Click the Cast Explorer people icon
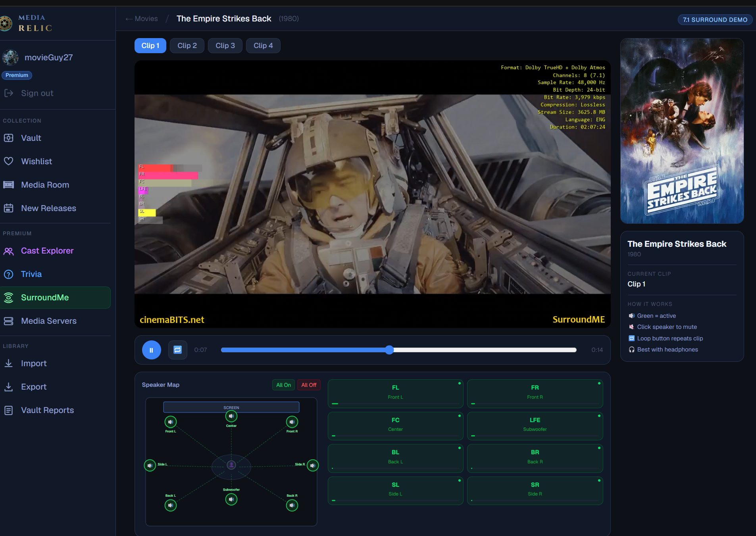This screenshot has width=756, height=536. (9, 251)
